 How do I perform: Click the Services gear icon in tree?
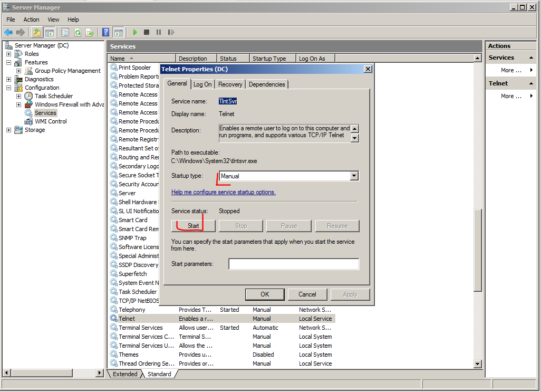28,113
